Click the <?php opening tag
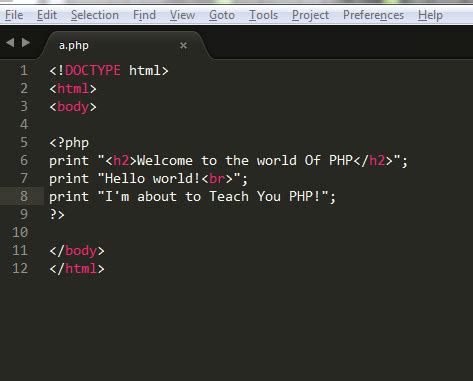Screen dimensions: 473x381 [69, 143]
